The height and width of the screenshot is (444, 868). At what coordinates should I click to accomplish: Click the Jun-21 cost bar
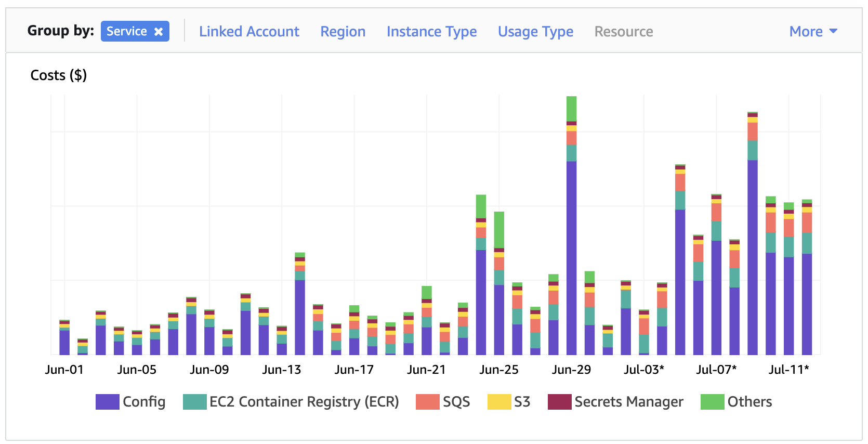427,333
